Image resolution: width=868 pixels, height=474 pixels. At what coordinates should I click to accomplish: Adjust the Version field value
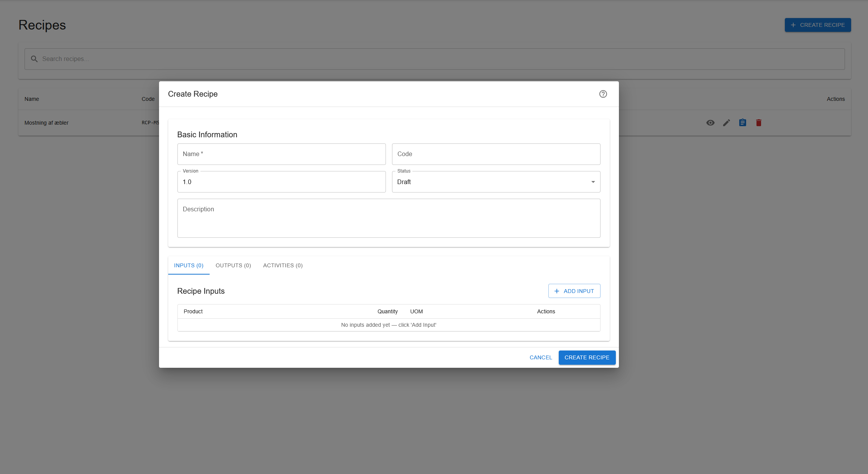[x=281, y=182]
